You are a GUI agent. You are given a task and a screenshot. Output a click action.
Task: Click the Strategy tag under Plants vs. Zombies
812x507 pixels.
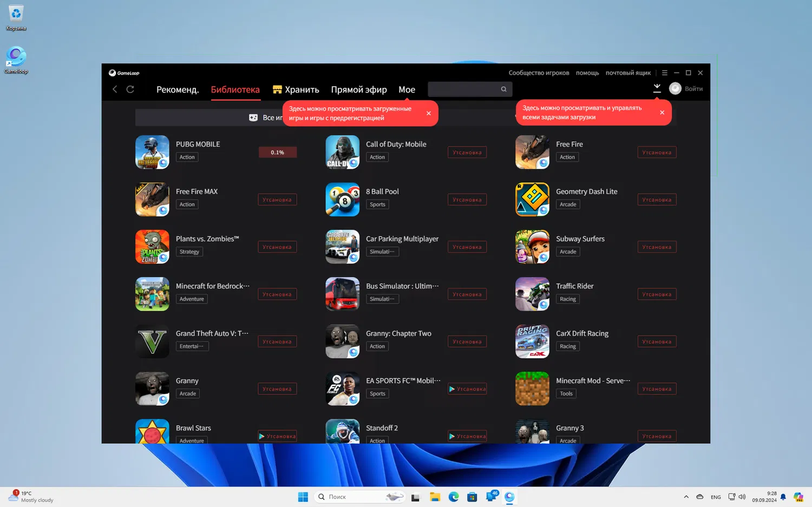coord(189,252)
